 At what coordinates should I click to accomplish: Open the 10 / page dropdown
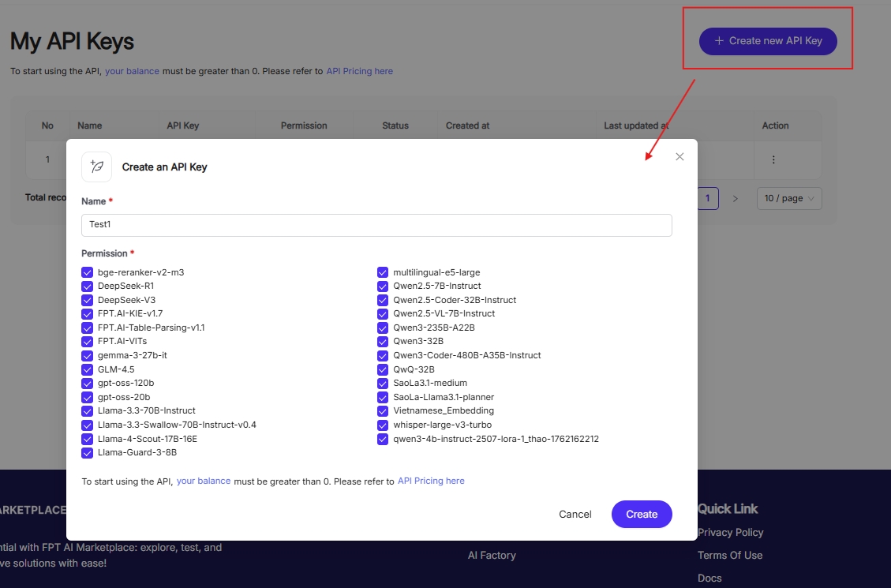click(x=788, y=198)
